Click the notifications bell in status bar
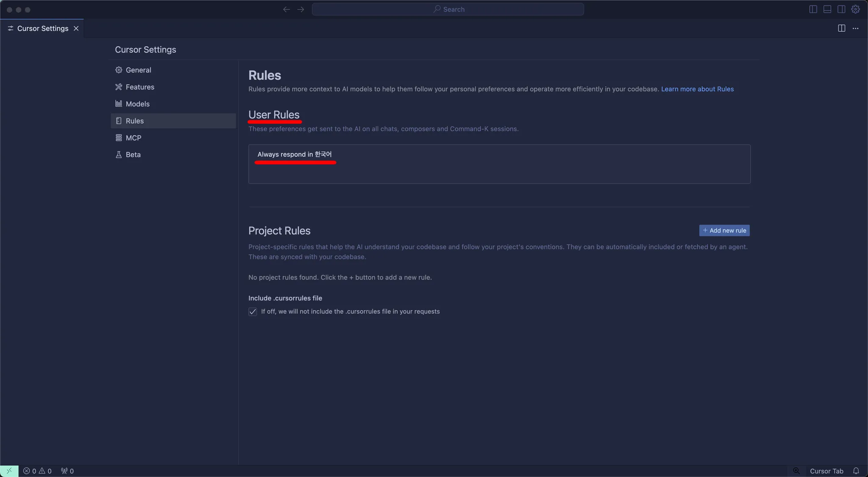The image size is (868, 477). pyautogui.click(x=856, y=471)
